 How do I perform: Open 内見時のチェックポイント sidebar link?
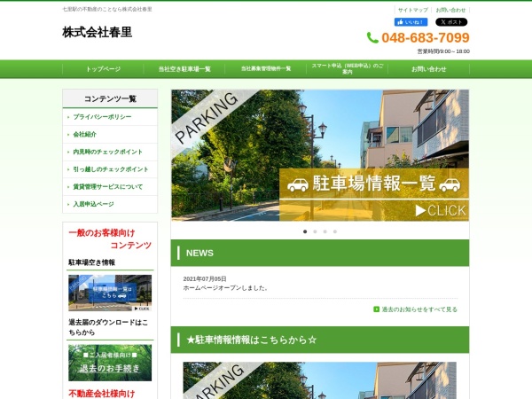[110, 152]
